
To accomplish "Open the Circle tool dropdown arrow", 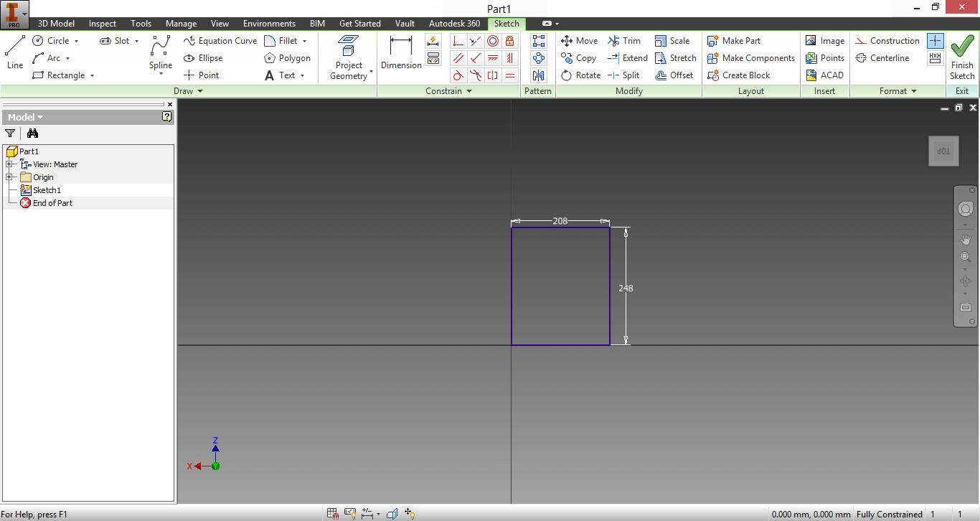I will (77, 41).
